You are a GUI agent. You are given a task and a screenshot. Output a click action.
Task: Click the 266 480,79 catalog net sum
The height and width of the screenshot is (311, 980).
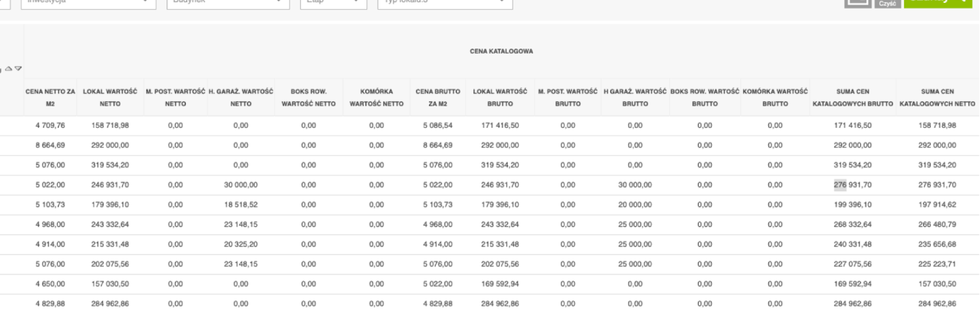pyautogui.click(x=937, y=224)
